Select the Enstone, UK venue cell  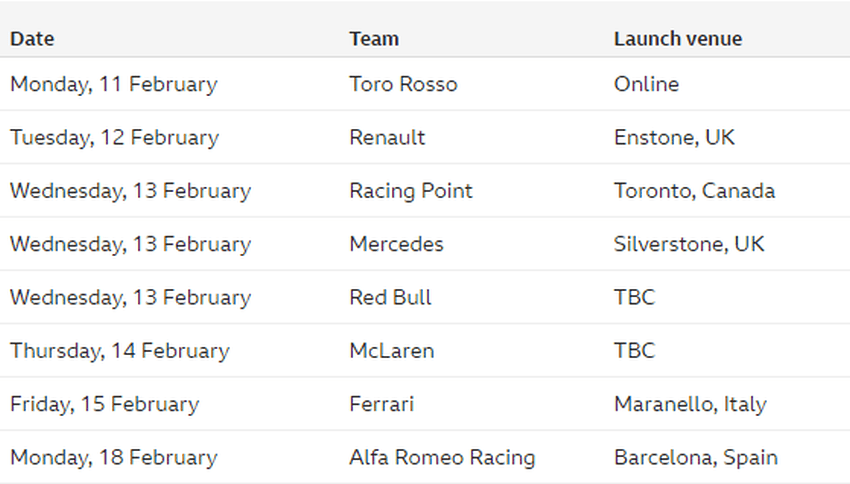674,137
